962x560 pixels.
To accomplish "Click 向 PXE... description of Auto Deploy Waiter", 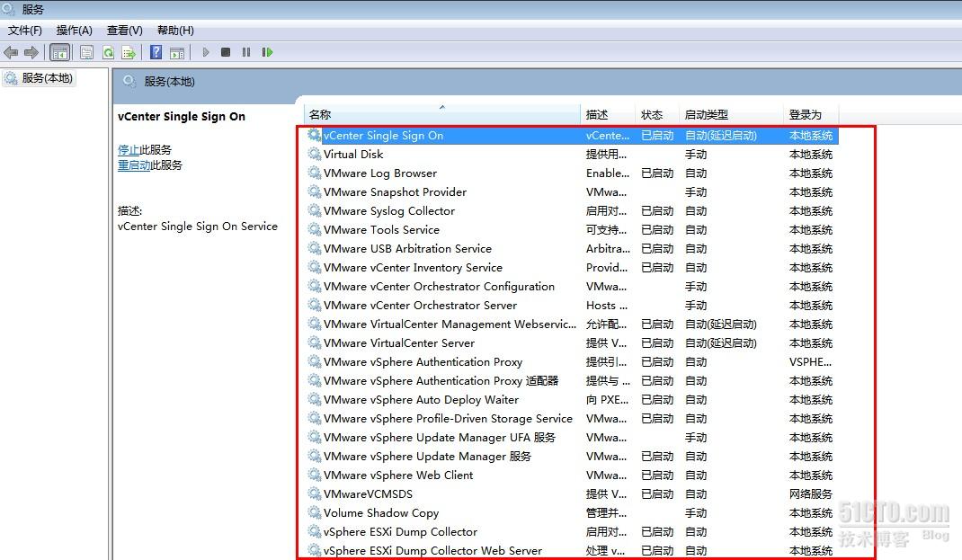I will (x=608, y=400).
